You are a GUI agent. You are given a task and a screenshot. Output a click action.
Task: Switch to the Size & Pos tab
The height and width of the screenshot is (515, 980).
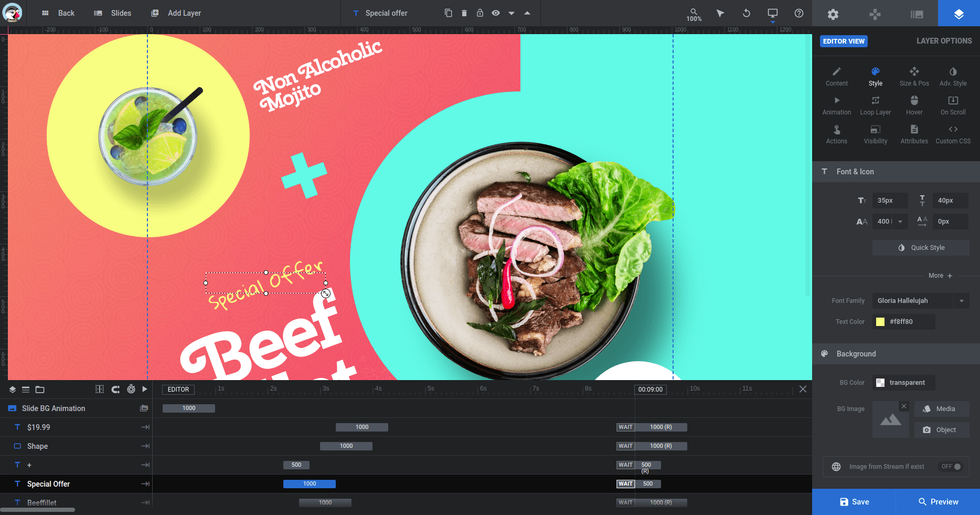[914, 76]
